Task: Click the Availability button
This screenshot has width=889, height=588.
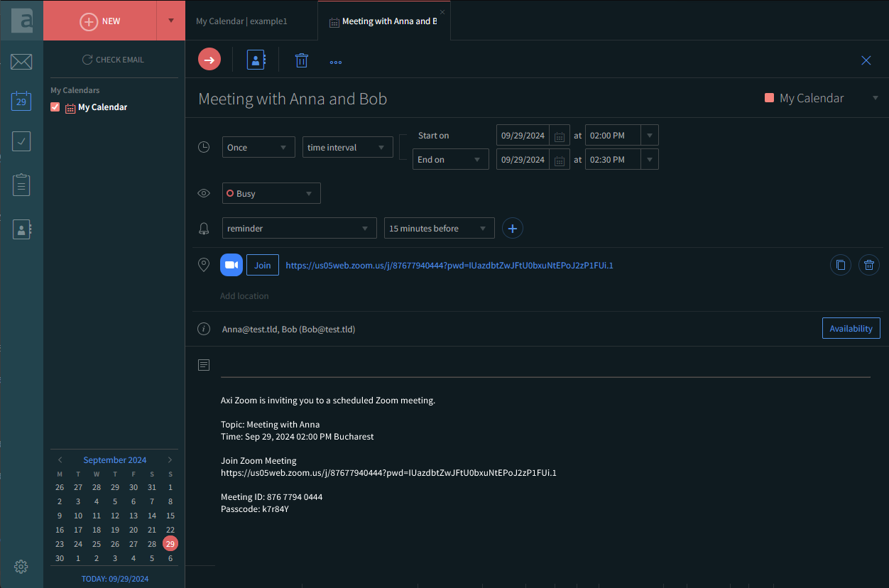Action: pos(851,328)
